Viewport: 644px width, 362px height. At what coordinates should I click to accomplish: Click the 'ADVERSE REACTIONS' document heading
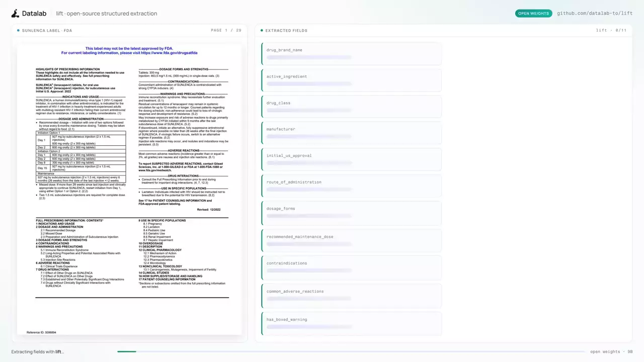tap(184, 150)
